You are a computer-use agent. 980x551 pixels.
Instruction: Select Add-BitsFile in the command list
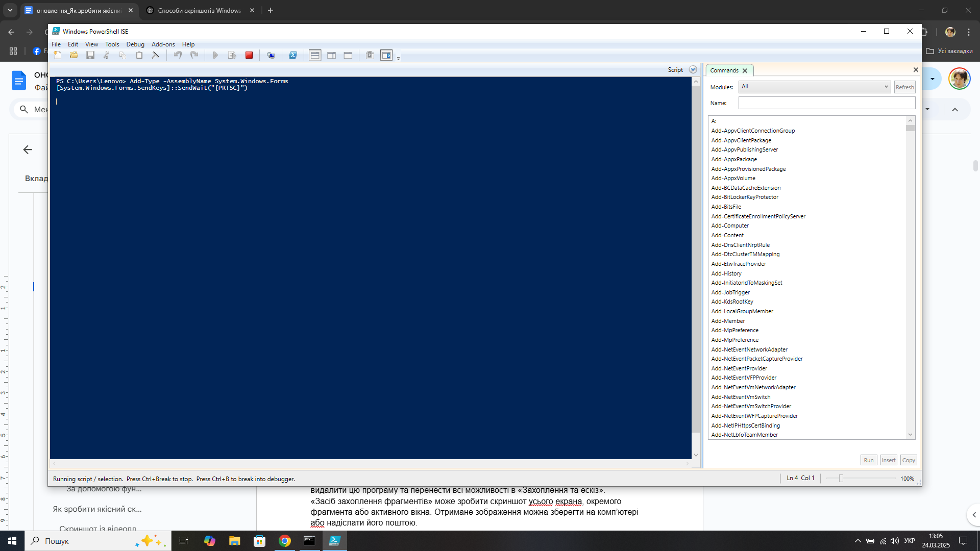point(726,207)
